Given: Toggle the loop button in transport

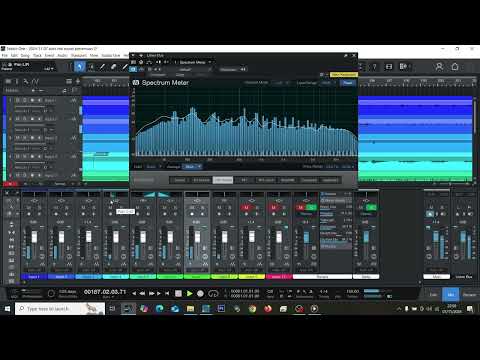Looking at the screenshot, I should 213,293.
